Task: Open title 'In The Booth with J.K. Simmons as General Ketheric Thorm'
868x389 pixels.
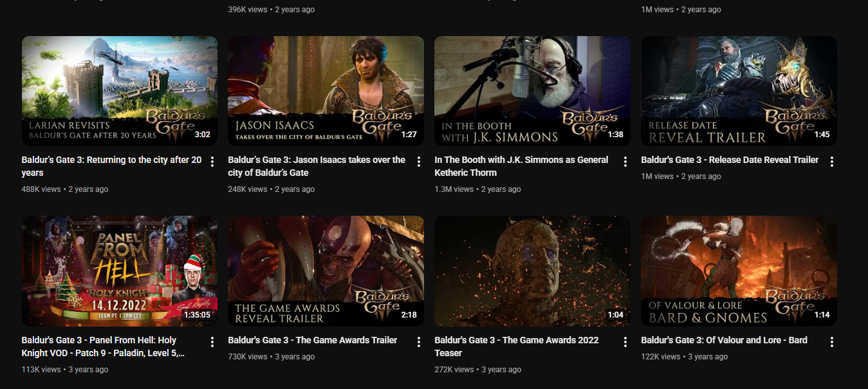Action: pos(522,166)
